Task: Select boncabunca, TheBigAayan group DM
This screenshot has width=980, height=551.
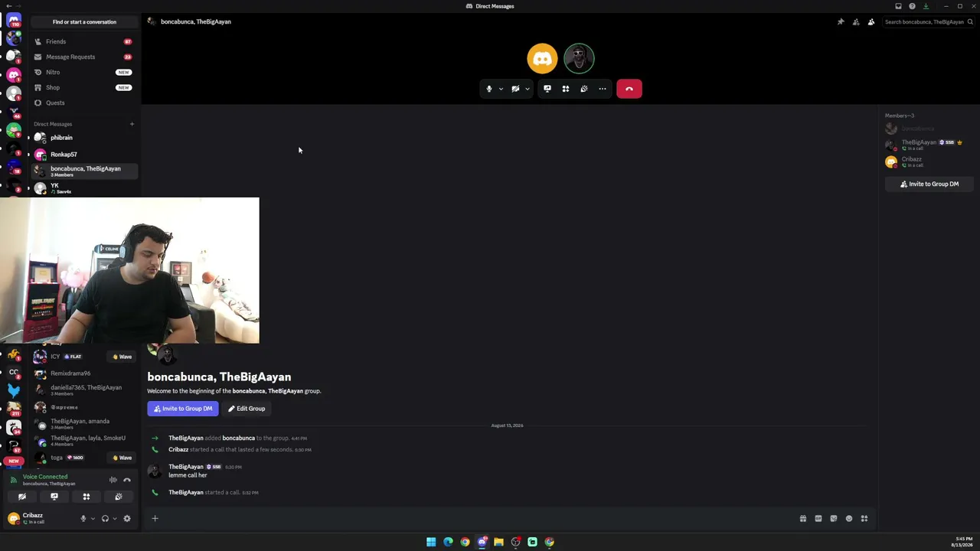Action: [x=84, y=171]
